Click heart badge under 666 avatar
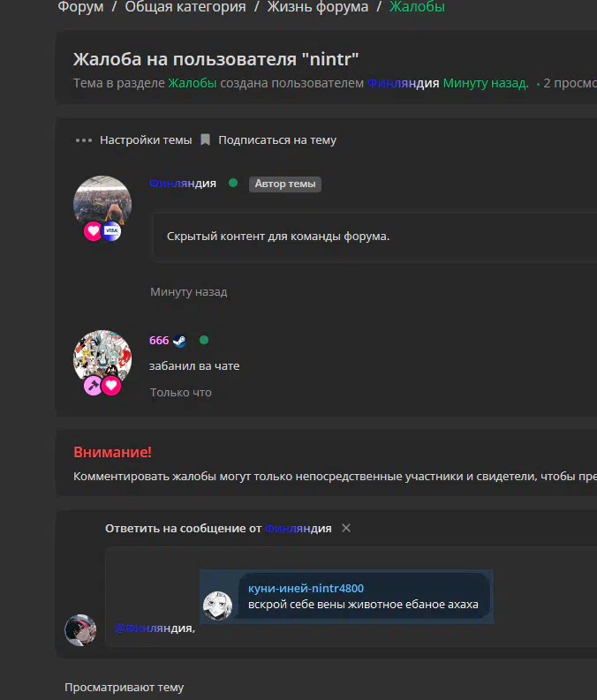597x700 pixels. (x=111, y=385)
